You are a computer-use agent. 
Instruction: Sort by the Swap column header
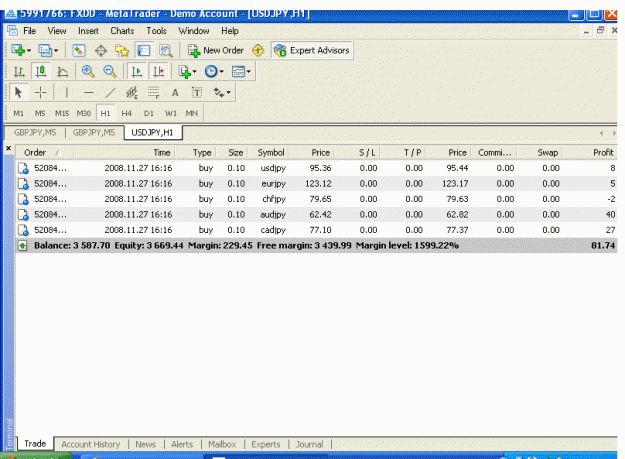coord(539,153)
